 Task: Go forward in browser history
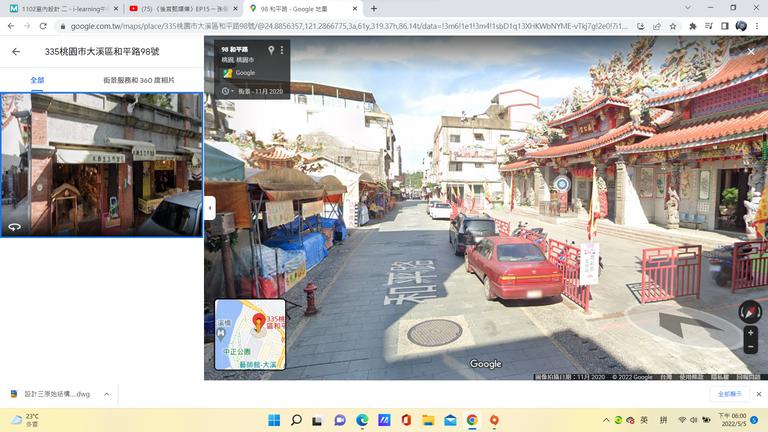pyautogui.click(x=27, y=26)
